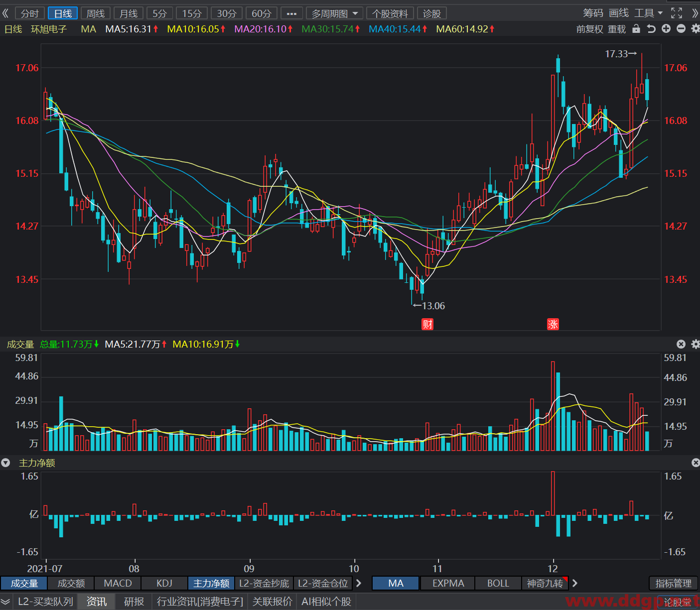The image size is (700, 610).
Task: Close the 成交量 volume indicator panel
Action: coord(681,344)
